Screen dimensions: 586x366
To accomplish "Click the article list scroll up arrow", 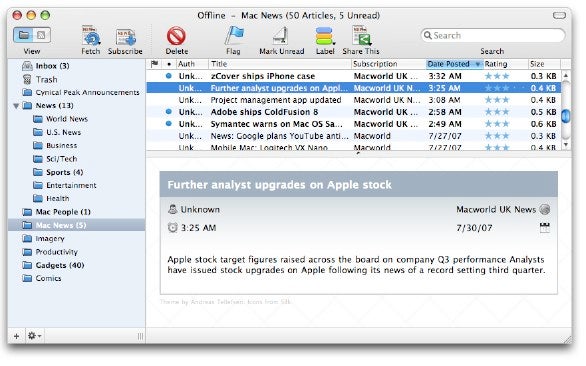I will click(566, 75).
